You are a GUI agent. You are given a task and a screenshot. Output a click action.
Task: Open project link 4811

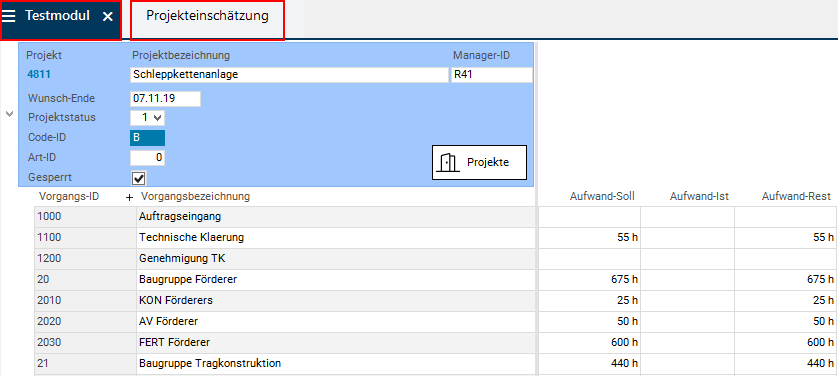38,75
